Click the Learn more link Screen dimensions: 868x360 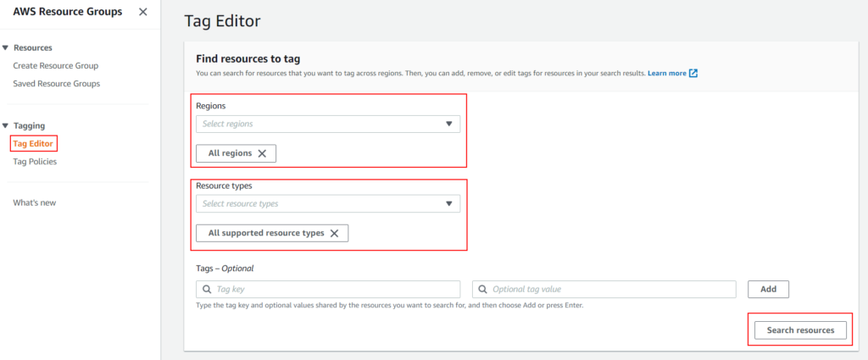(x=667, y=74)
